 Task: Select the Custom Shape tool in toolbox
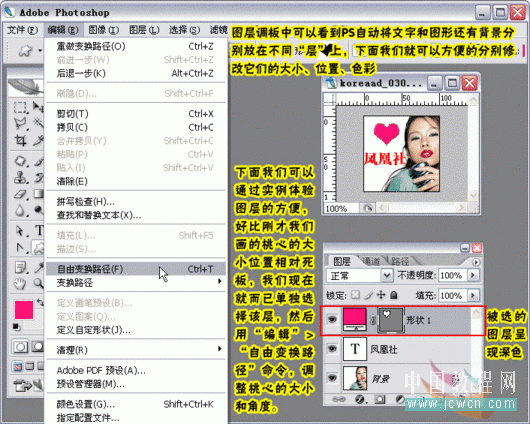[x=39, y=248]
